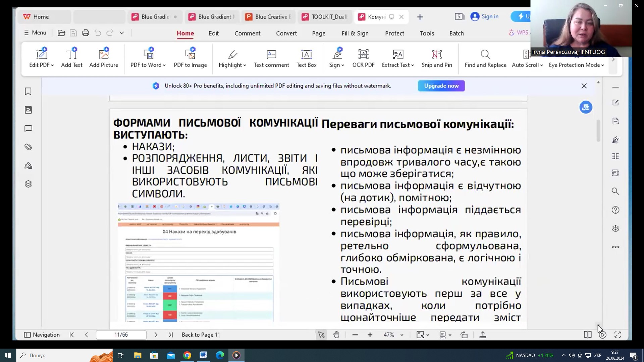Click the Add Picture icon
The height and width of the screenshot is (362, 644).
104,54
